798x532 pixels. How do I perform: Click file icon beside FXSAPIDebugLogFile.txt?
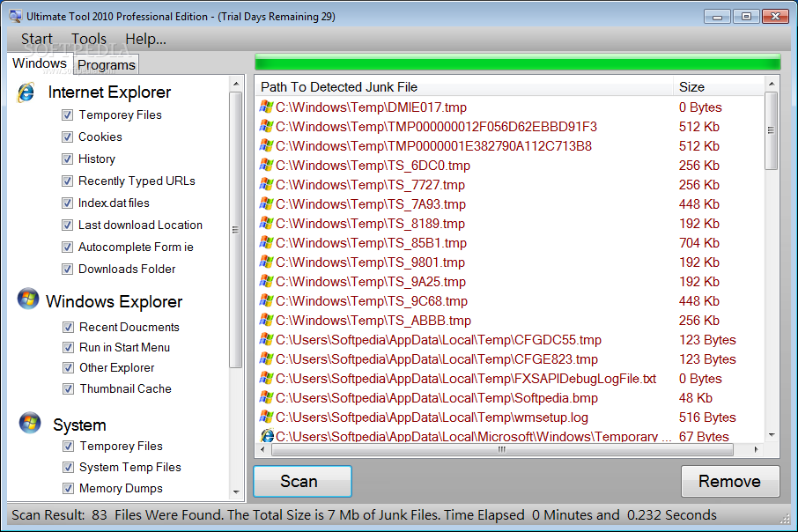click(x=266, y=378)
